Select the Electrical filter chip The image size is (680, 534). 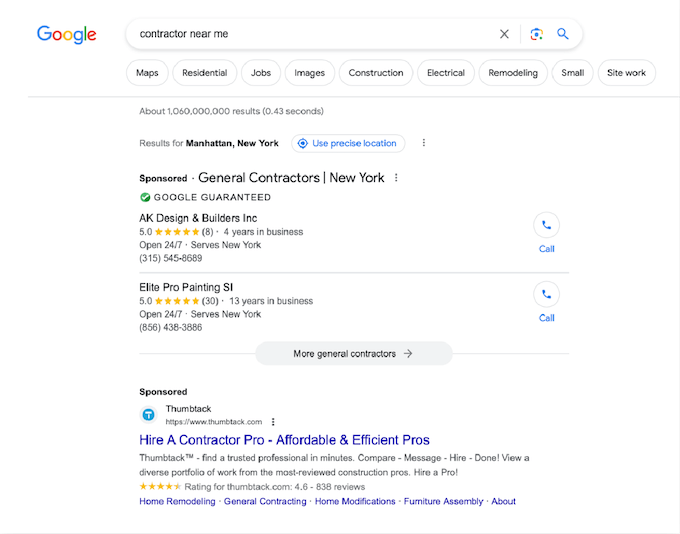pyautogui.click(x=445, y=73)
